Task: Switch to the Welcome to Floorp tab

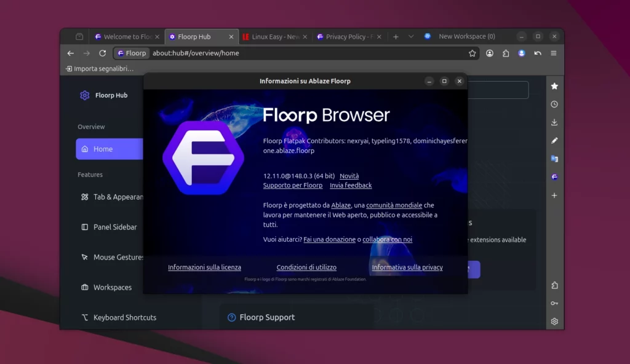Action: (126, 36)
